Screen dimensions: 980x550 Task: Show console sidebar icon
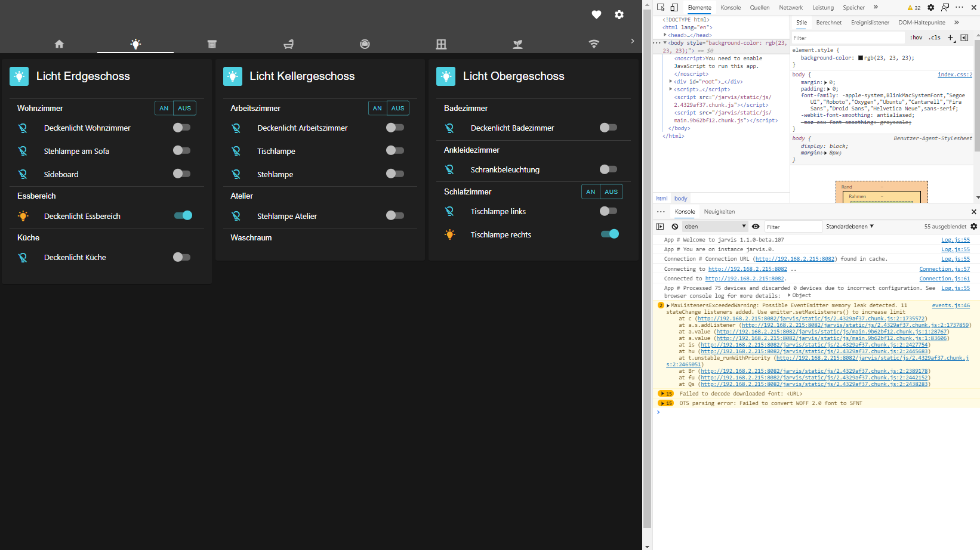660,227
